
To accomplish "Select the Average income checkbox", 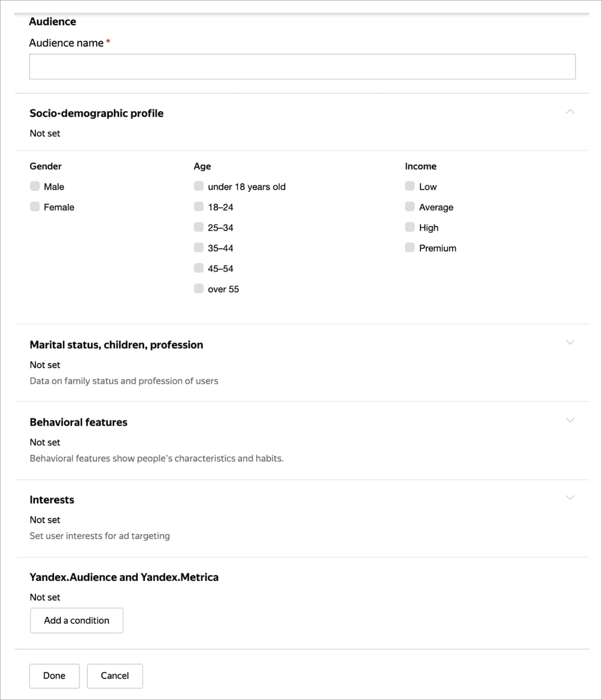I will pos(410,207).
